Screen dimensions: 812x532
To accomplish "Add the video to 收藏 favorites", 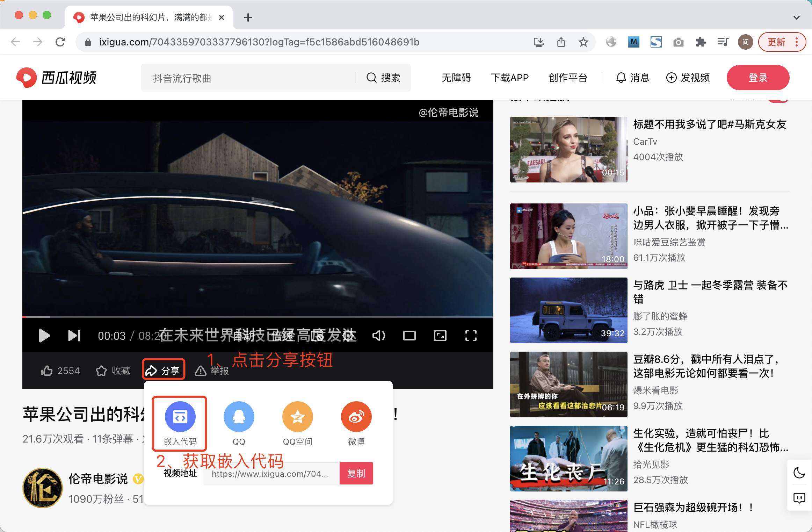I will coord(113,371).
